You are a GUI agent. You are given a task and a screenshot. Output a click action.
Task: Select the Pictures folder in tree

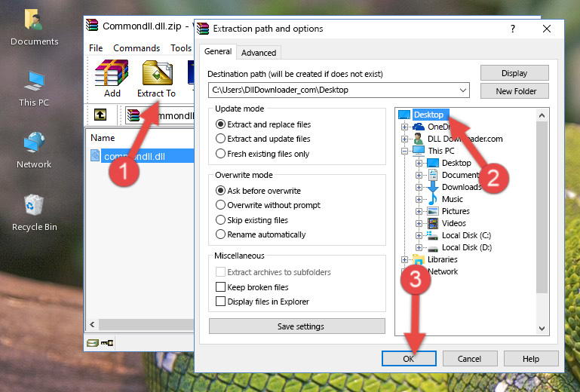click(x=456, y=211)
